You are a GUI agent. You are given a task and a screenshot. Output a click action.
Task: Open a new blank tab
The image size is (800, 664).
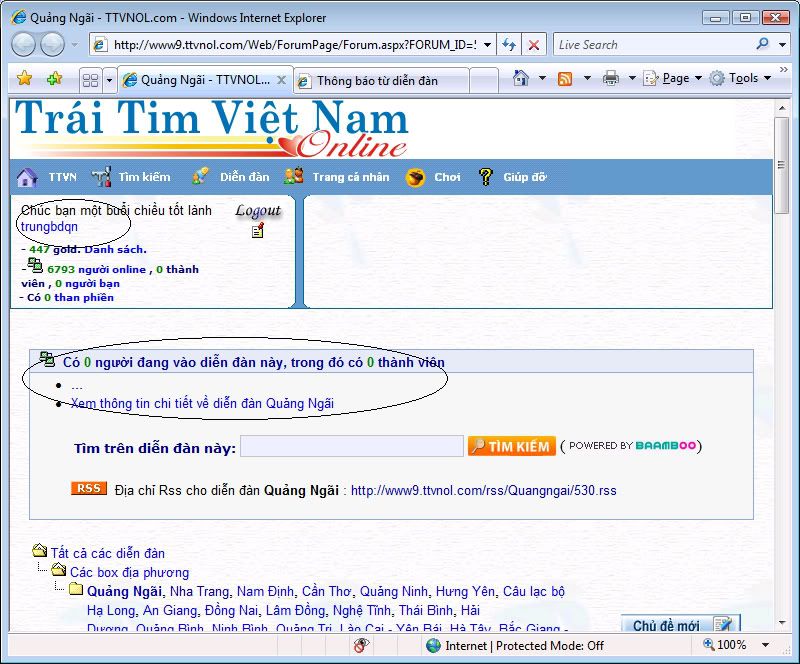tap(484, 81)
